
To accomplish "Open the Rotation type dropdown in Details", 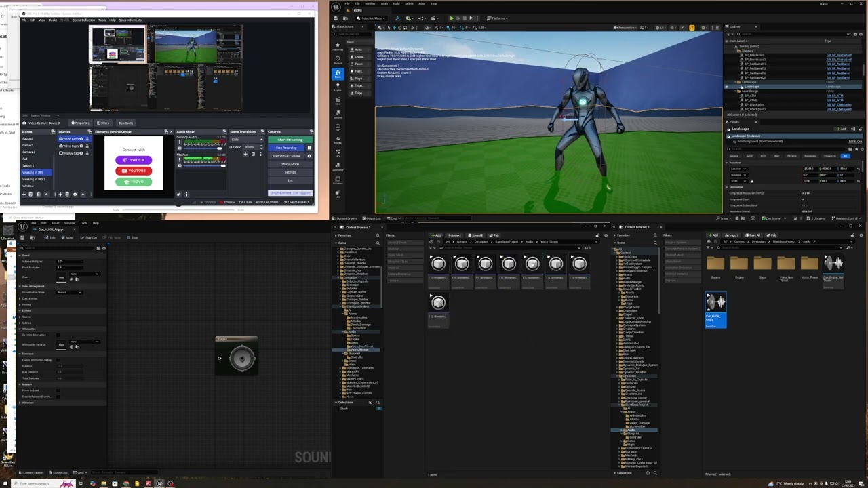I will pyautogui.click(x=738, y=175).
